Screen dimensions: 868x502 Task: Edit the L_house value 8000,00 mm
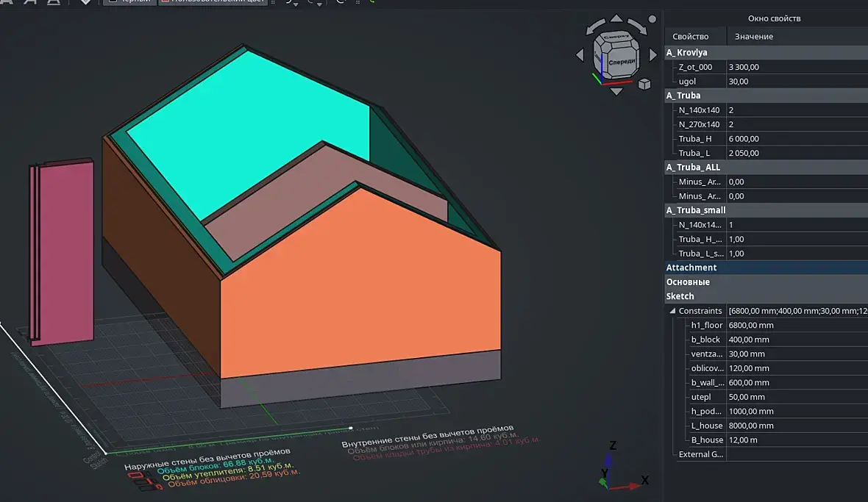[x=797, y=426]
